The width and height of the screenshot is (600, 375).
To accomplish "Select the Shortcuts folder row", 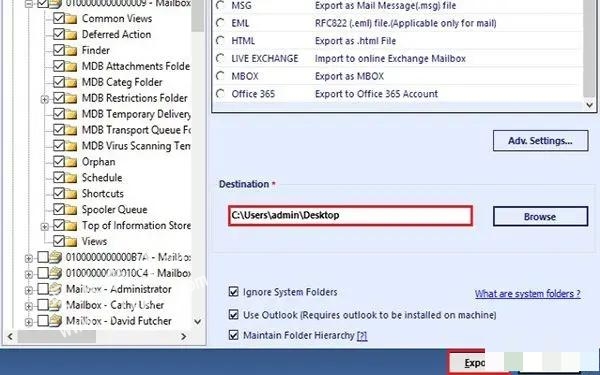I will [x=103, y=194].
